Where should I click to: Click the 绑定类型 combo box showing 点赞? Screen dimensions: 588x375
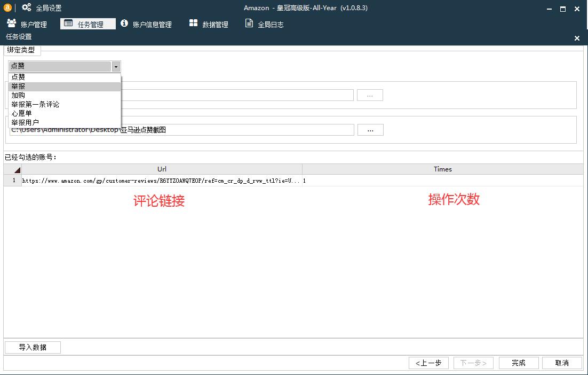[65, 66]
